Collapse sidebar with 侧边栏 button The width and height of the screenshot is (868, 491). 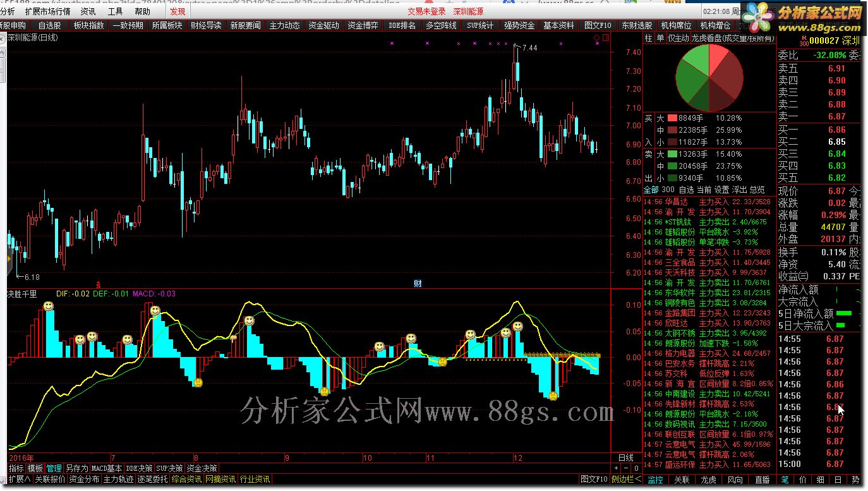coord(626,479)
